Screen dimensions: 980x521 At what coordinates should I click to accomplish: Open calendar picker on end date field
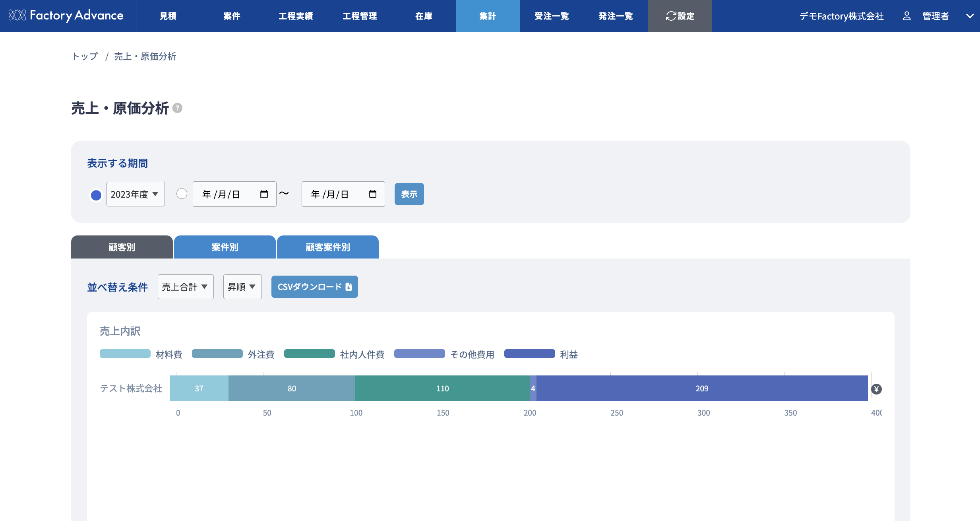coord(372,194)
